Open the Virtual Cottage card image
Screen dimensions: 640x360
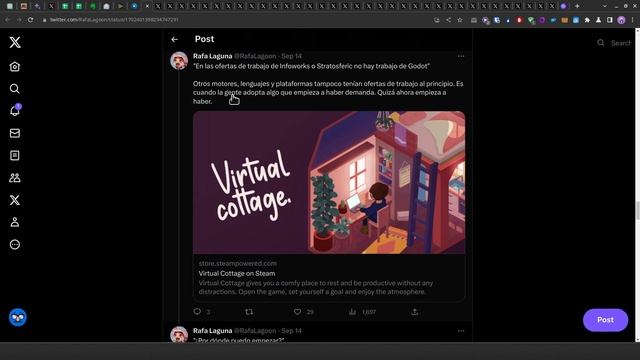(x=329, y=182)
